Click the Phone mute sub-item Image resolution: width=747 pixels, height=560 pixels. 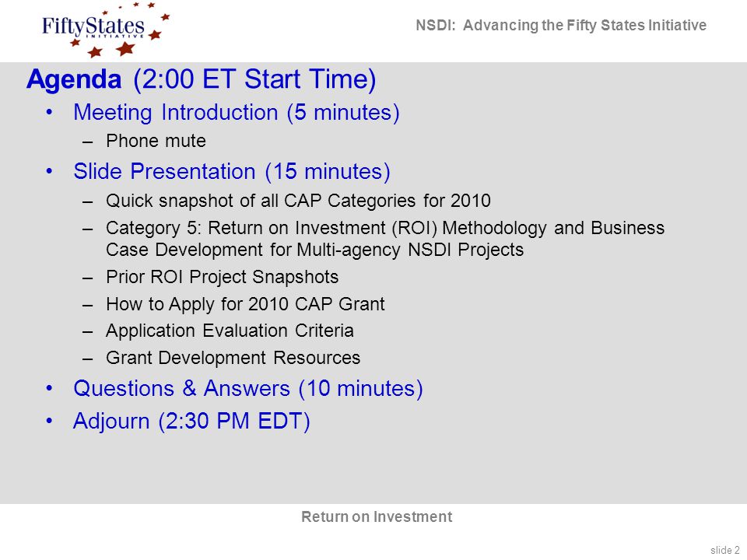[x=156, y=141]
